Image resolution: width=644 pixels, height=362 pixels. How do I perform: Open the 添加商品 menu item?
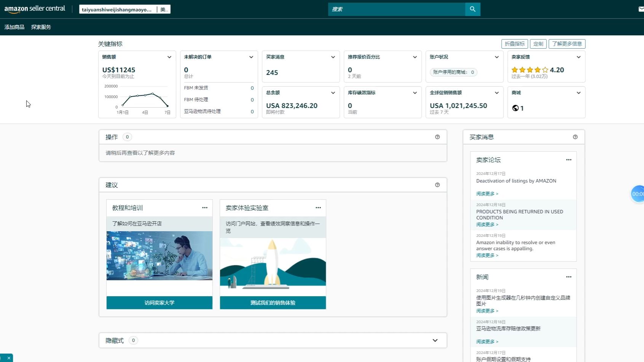pyautogui.click(x=14, y=27)
